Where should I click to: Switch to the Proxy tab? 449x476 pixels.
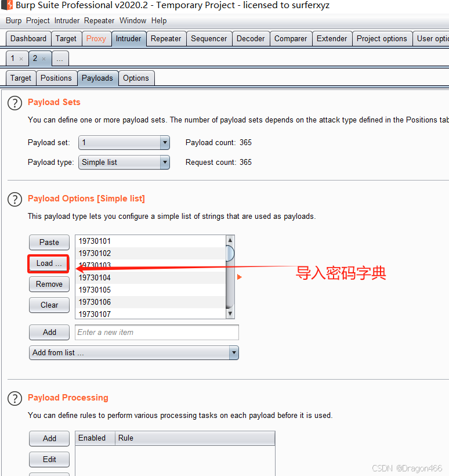click(96, 38)
